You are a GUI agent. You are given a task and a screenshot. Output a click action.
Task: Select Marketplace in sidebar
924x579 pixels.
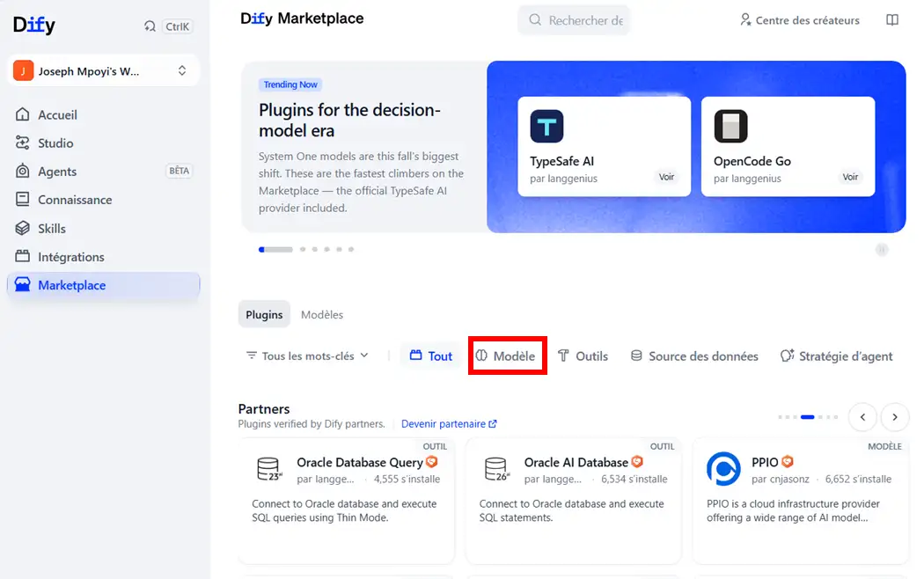click(x=104, y=285)
